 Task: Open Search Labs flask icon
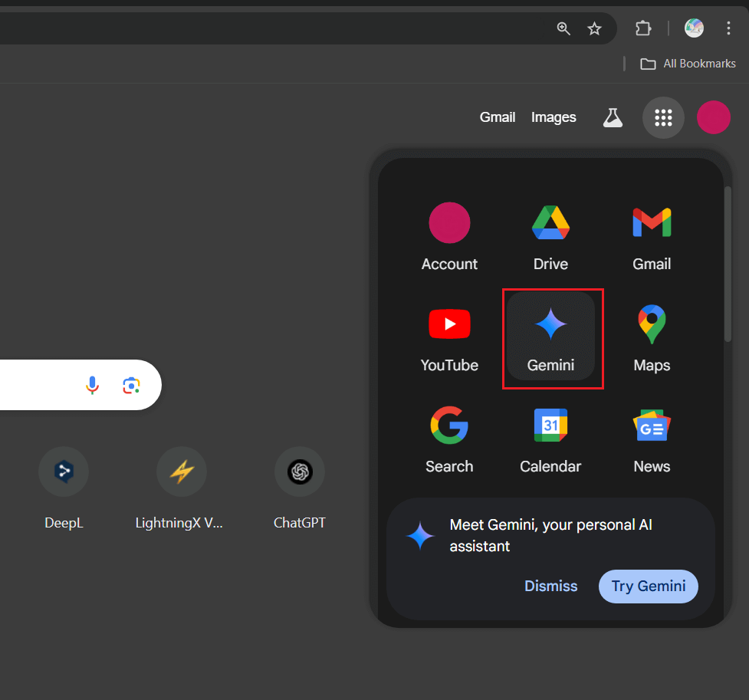[613, 117]
